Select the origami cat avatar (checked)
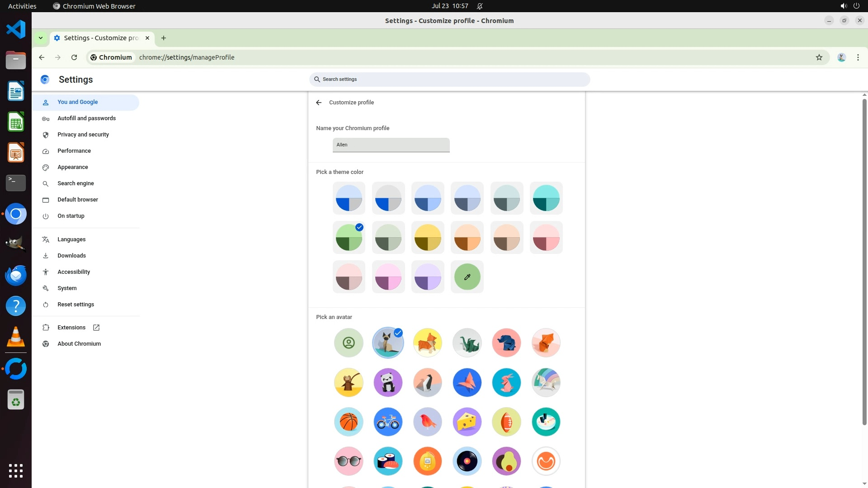The width and height of the screenshot is (868, 488). click(388, 343)
